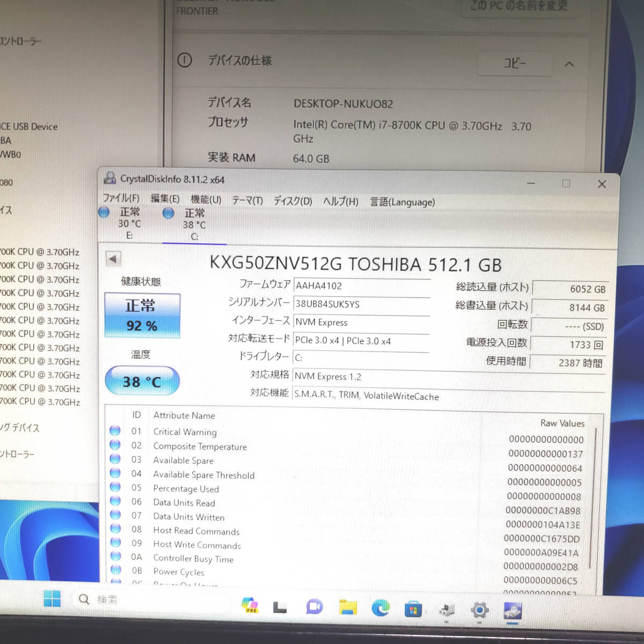Click the この PC の名前を変更 button
The height and width of the screenshot is (644, 644).
(518, 6)
